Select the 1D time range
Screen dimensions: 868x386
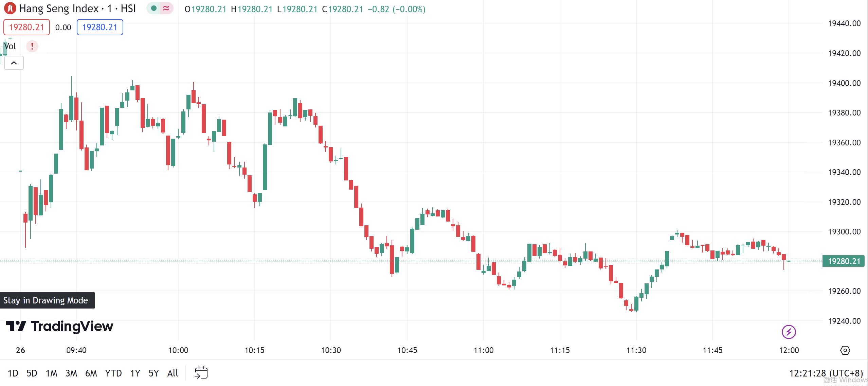pos(13,373)
